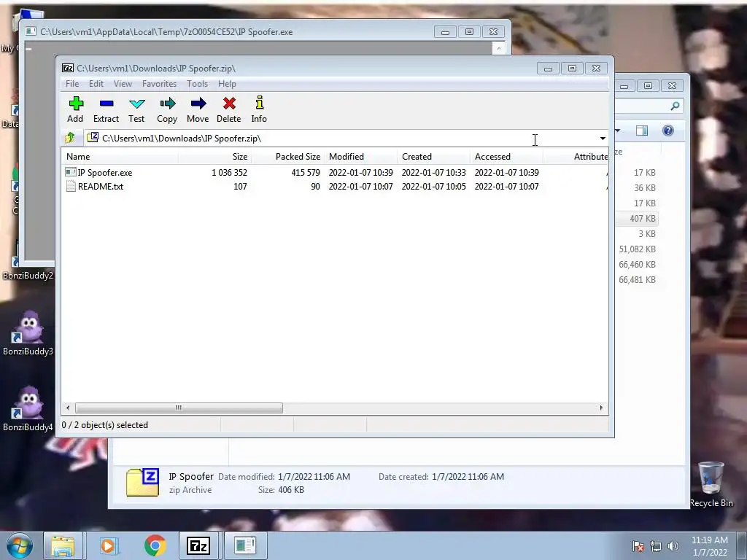Click the scrollbar right arrow
This screenshot has width=747, height=560.
(x=601, y=408)
